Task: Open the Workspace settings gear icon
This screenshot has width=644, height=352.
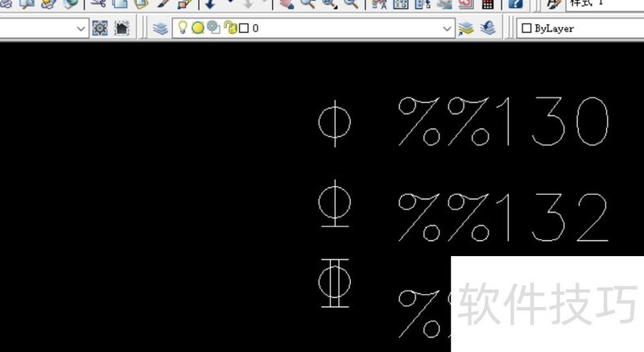Action: pyautogui.click(x=100, y=28)
